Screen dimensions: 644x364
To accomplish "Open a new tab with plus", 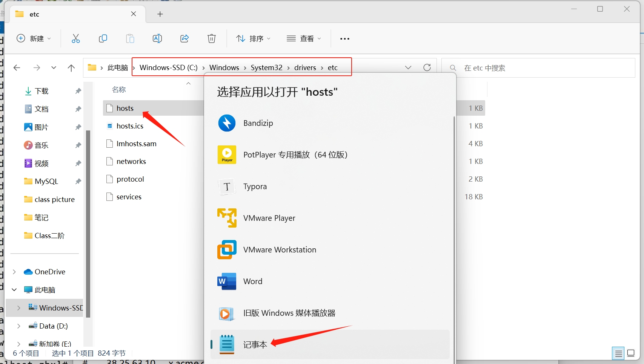I will tap(160, 14).
